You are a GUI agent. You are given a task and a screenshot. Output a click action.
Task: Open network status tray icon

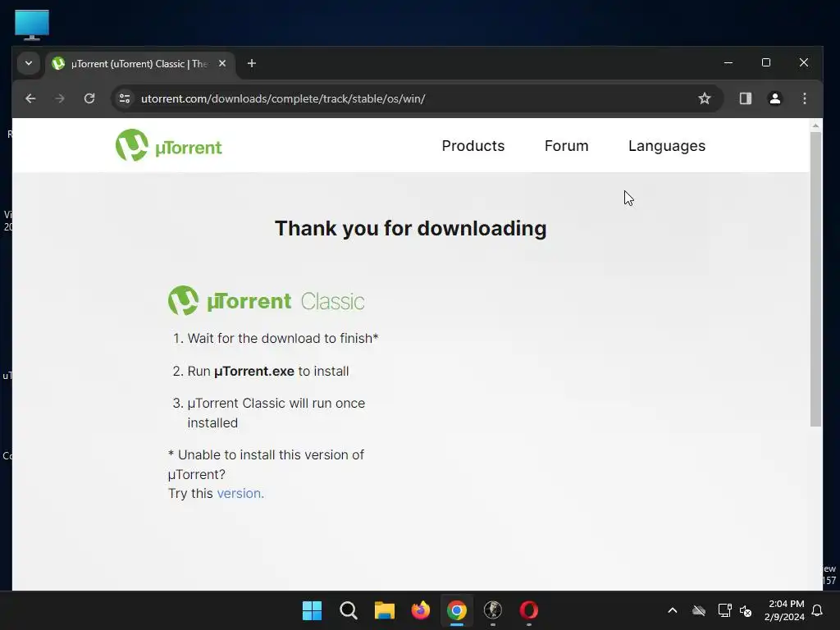click(x=724, y=610)
